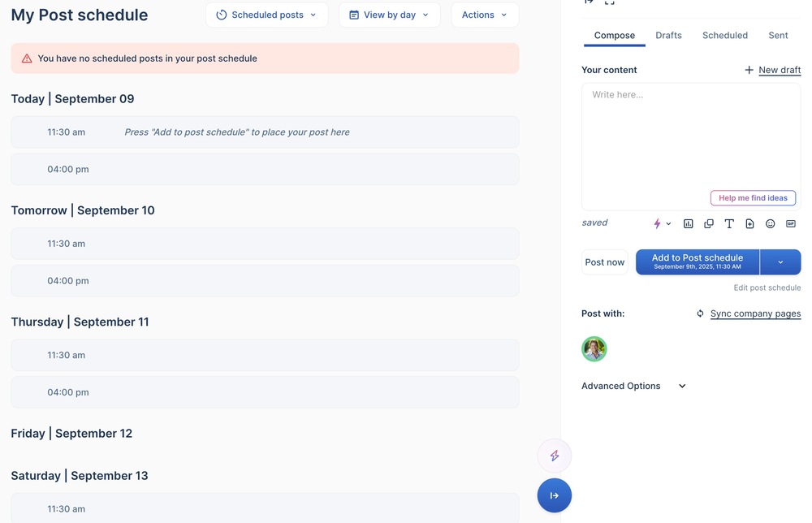Open text formatting with the T icon
This screenshot has height=523, width=812.
pyautogui.click(x=729, y=223)
